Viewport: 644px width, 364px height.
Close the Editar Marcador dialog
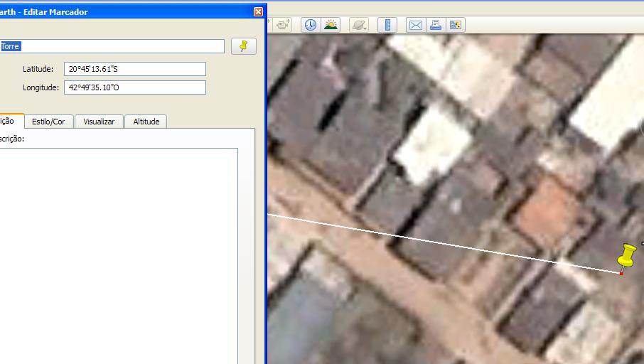[258, 12]
